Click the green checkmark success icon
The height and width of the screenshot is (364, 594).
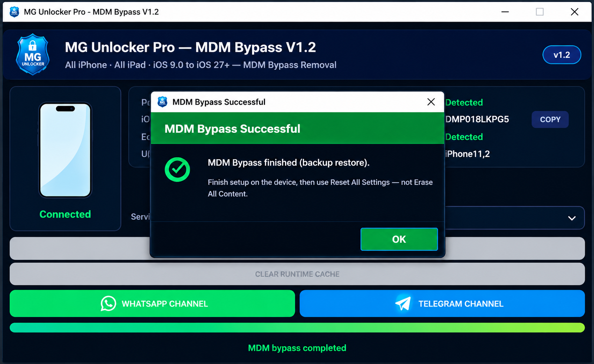tap(177, 169)
